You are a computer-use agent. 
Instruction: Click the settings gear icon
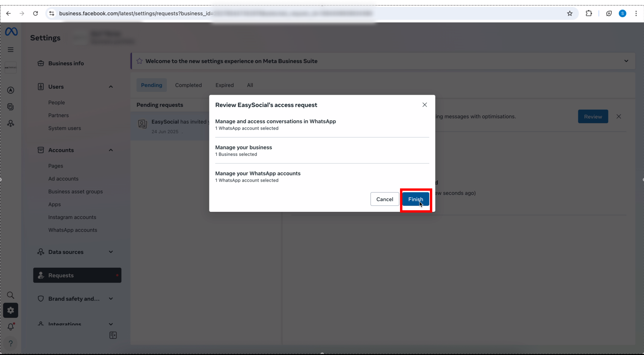point(11,310)
